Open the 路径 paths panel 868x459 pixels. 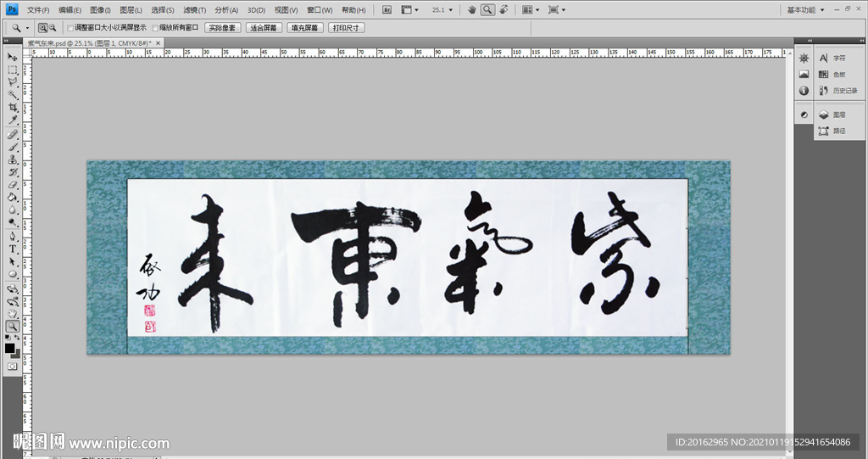click(x=833, y=131)
